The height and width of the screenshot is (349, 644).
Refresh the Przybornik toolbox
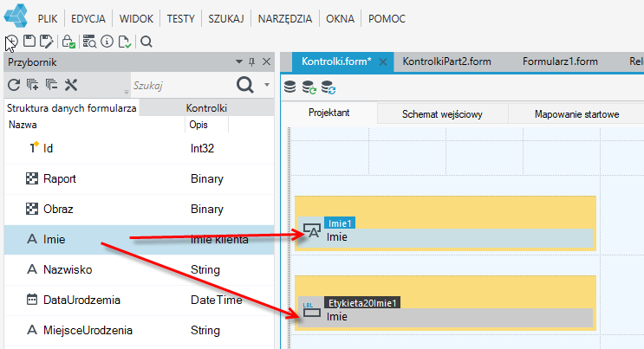tap(14, 85)
